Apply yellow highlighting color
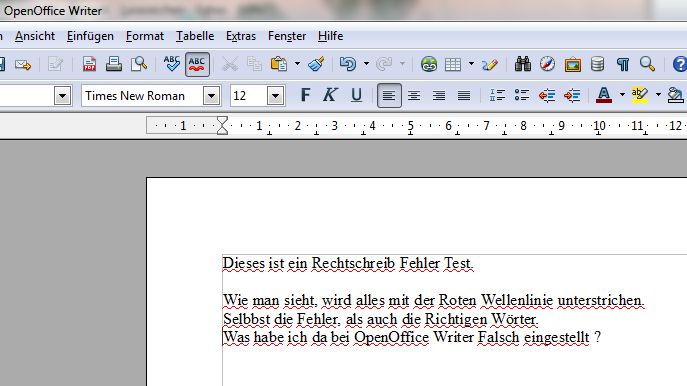687x386 pixels. (640, 95)
